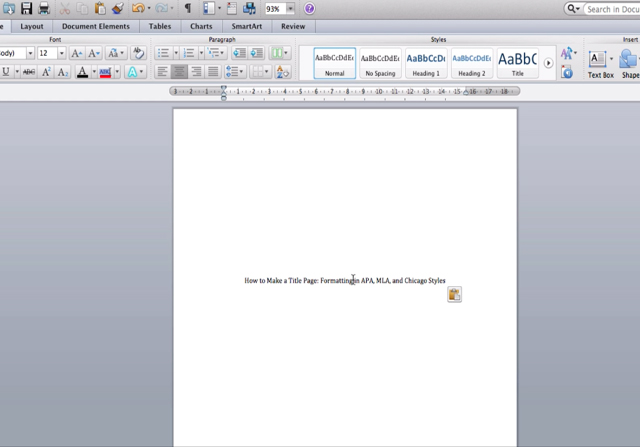Insert a Shape from the ribbon

point(629,64)
